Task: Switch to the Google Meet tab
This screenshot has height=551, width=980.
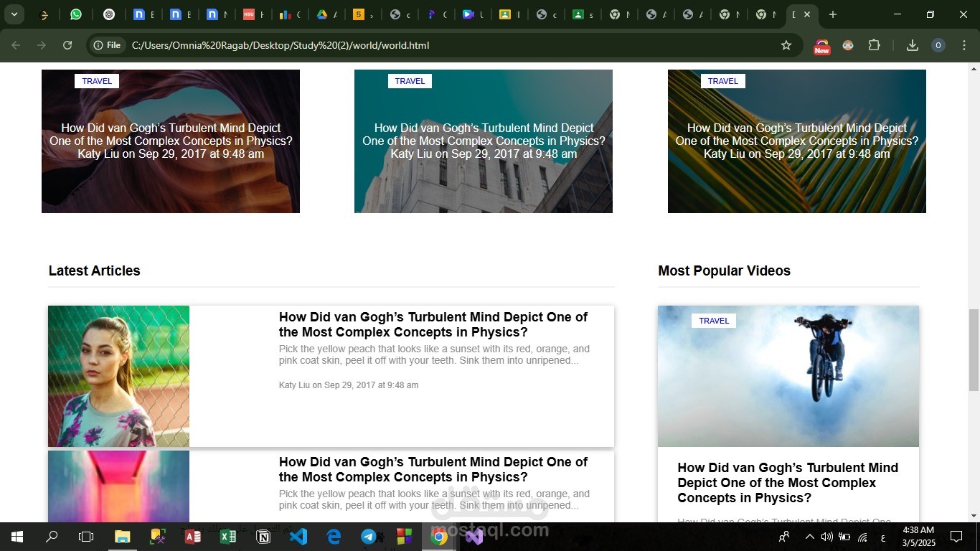Action: (x=468, y=14)
